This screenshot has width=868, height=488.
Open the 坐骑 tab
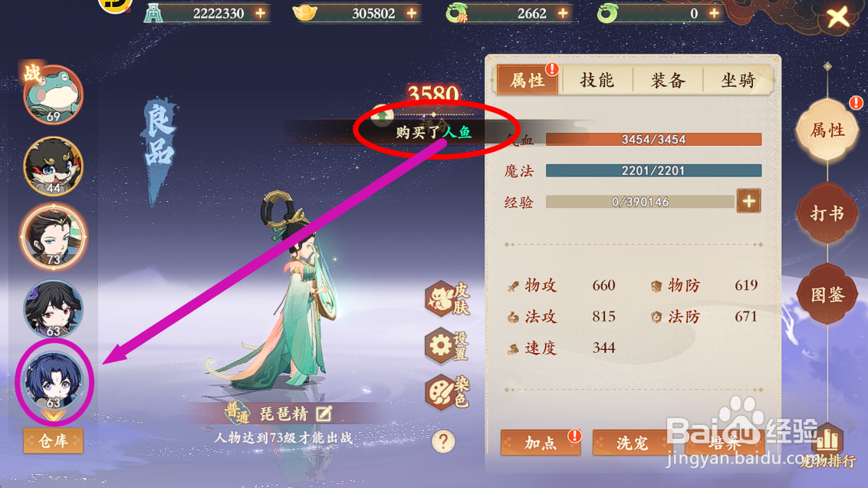coord(738,81)
